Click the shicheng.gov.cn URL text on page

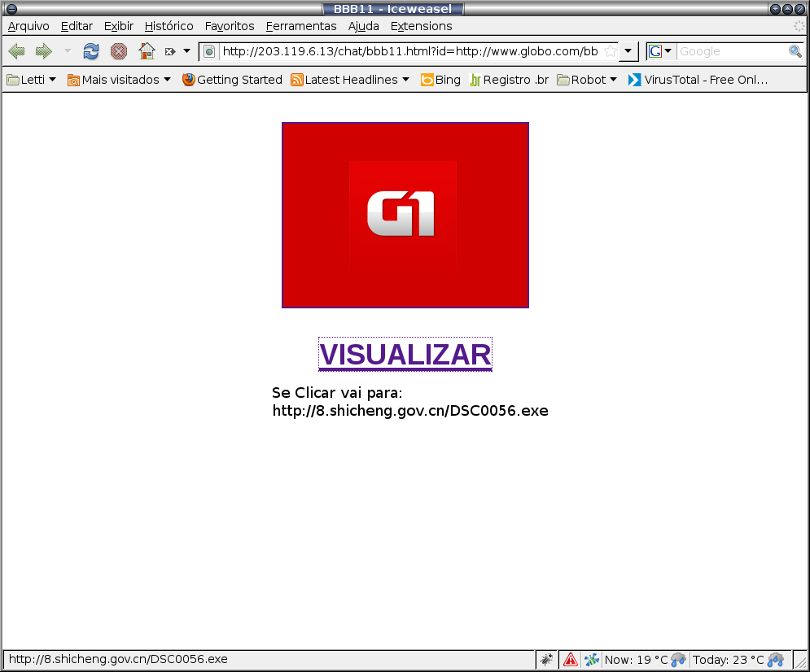point(410,411)
